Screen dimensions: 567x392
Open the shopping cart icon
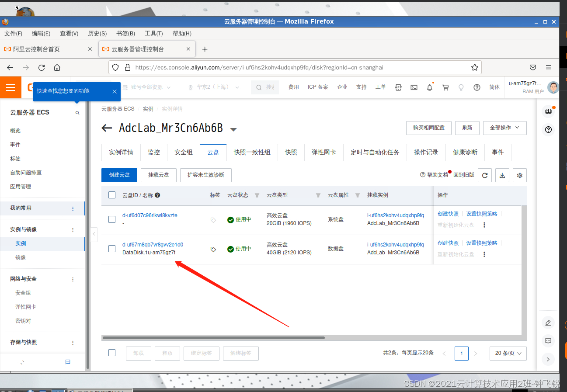coord(445,87)
